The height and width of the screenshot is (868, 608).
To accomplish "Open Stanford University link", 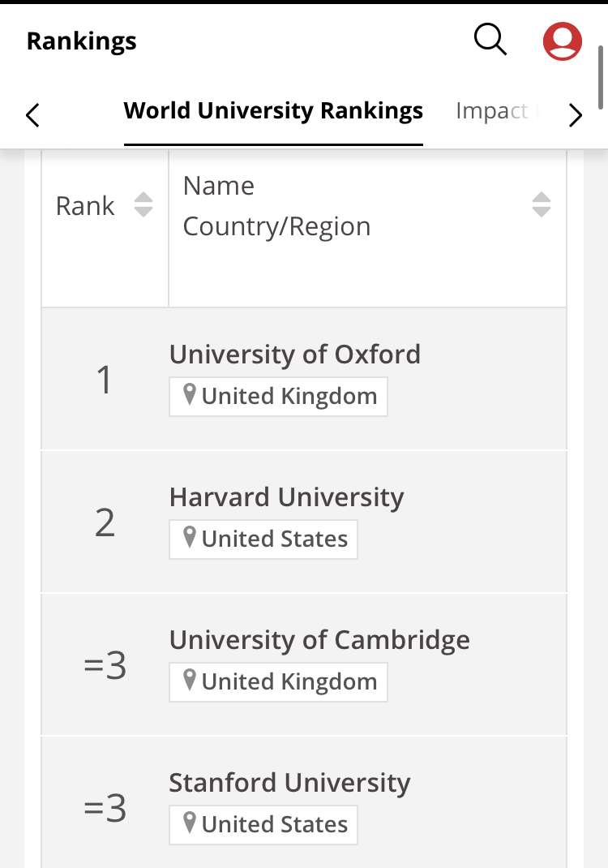I will pos(289,783).
